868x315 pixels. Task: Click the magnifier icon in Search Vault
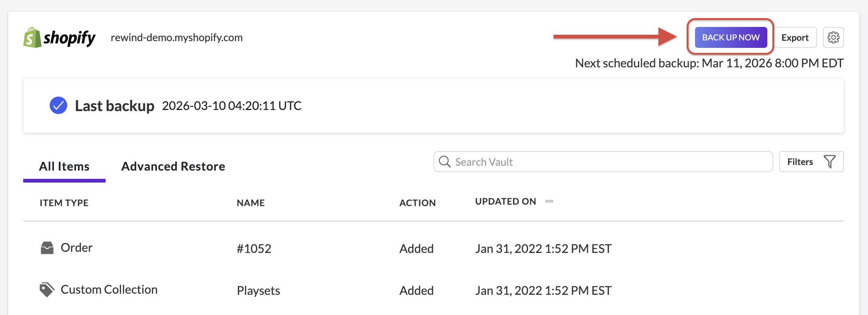click(x=445, y=162)
